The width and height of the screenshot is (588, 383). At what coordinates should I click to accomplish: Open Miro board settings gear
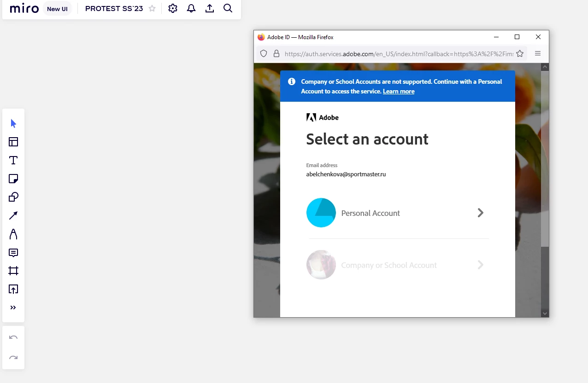[x=173, y=8]
